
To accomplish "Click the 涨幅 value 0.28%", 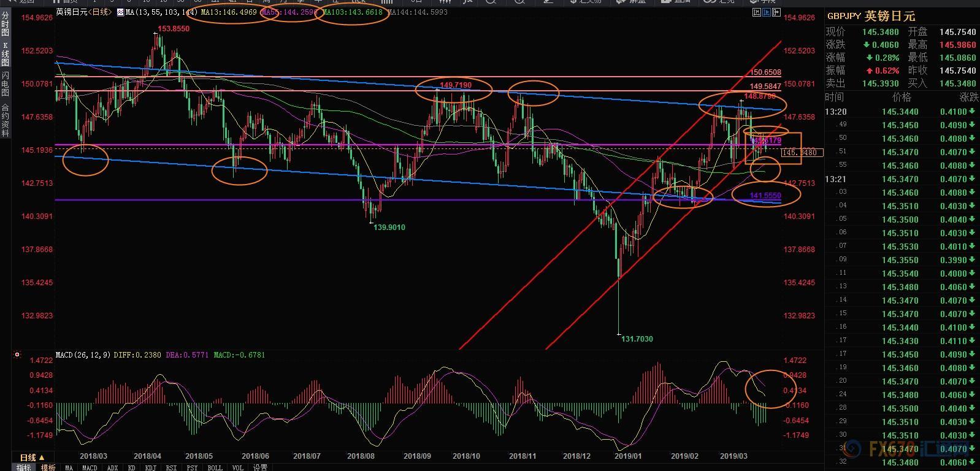I will pyautogui.click(x=887, y=58).
